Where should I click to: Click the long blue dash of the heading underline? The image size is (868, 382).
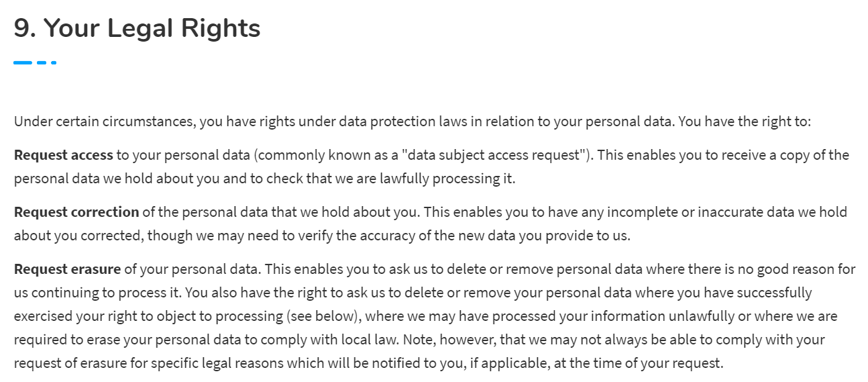click(23, 62)
